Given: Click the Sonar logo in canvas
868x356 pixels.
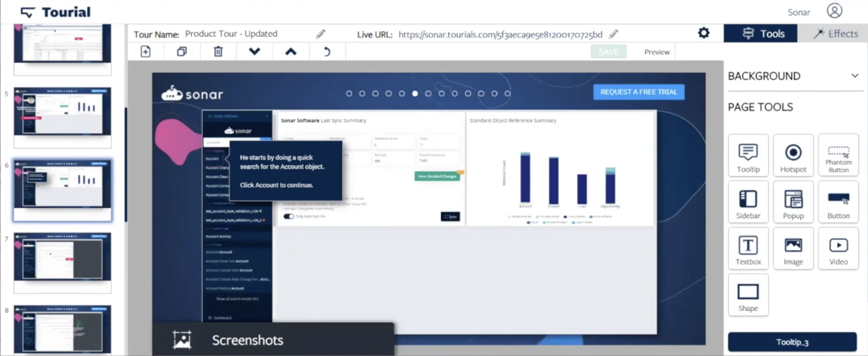Looking at the screenshot, I should pos(192,94).
